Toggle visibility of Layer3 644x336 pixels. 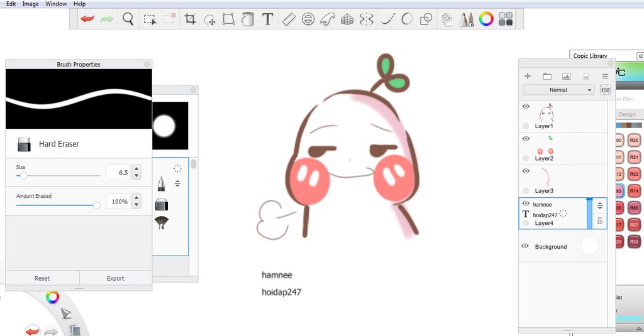[x=526, y=171]
